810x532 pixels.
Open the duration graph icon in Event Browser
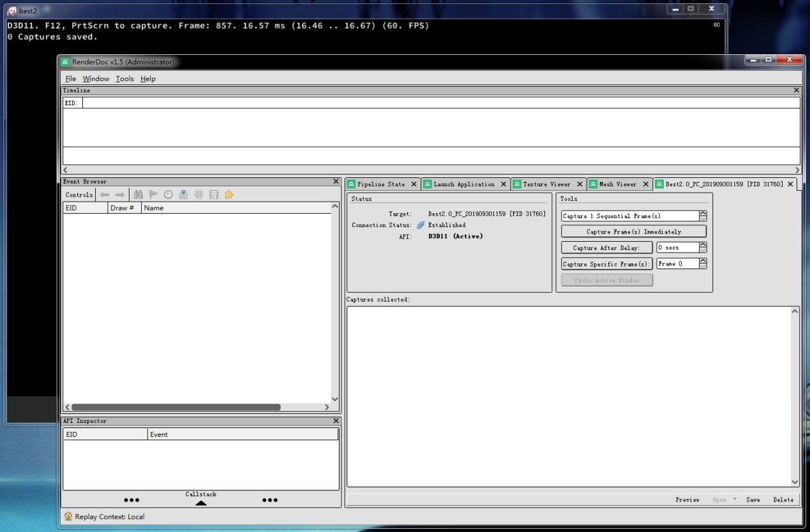[x=183, y=195]
